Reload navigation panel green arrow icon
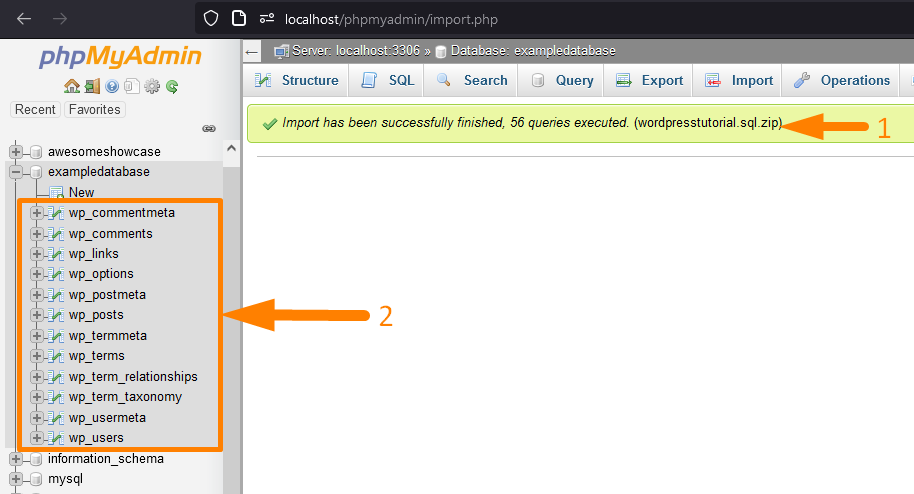914x494 pixels. (171, 86)
